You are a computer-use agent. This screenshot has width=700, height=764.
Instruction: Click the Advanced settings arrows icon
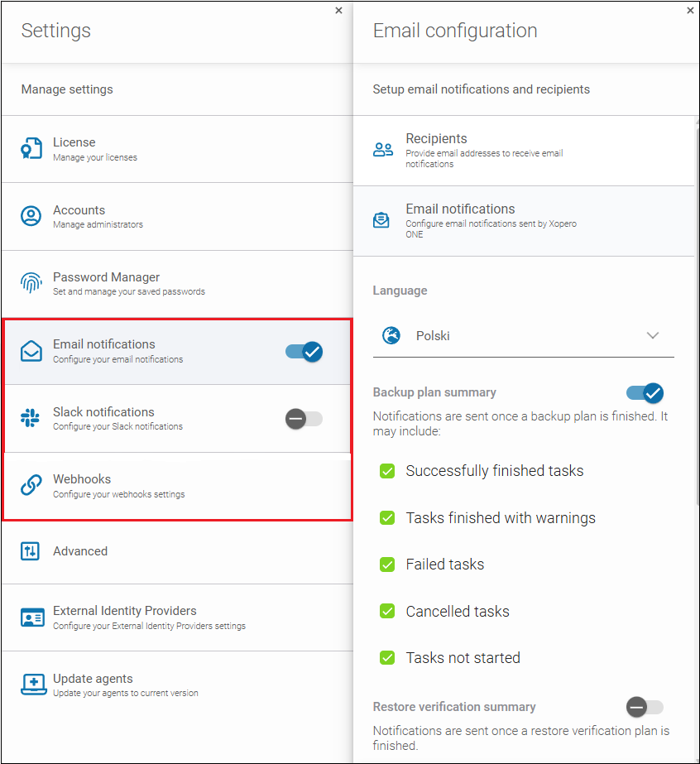coord(31,550)
